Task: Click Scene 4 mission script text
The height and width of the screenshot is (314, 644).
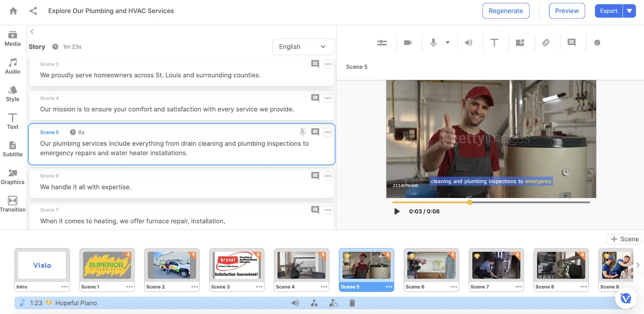Action: coord(167,109)
